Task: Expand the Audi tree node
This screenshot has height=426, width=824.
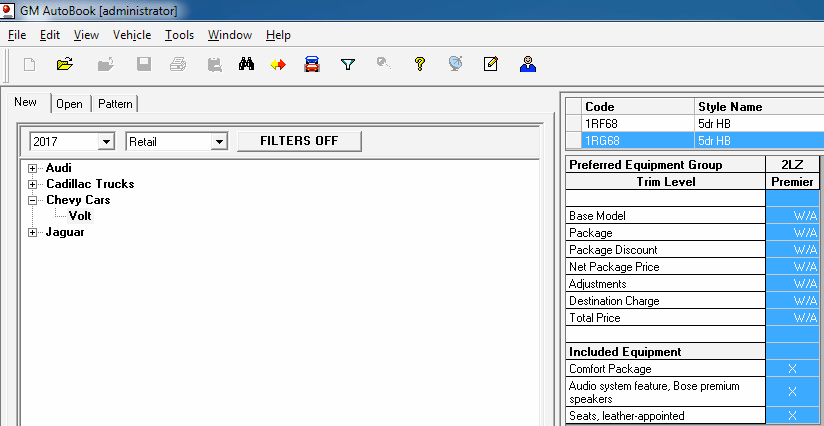Action: pos(33,168)
